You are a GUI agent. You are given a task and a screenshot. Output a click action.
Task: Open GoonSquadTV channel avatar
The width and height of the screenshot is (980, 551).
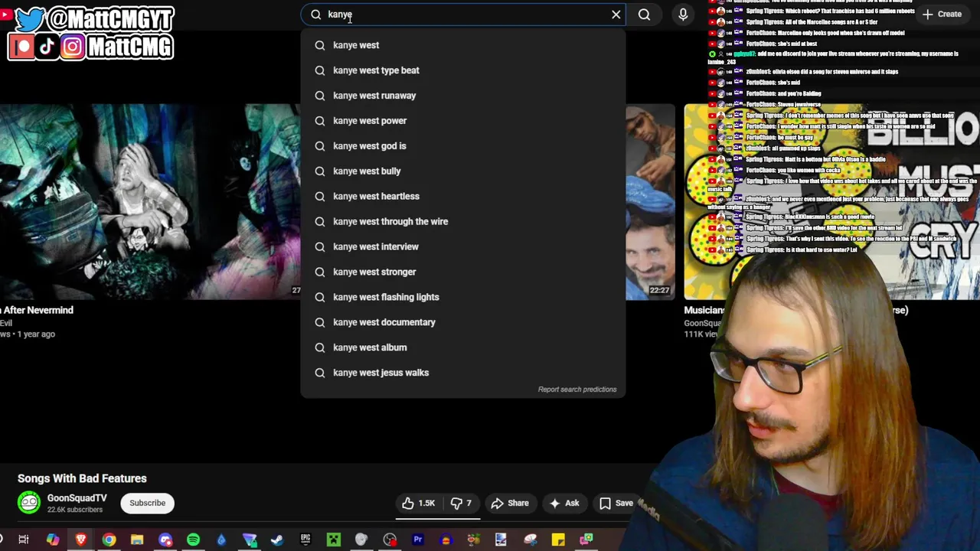coord(29,502)
